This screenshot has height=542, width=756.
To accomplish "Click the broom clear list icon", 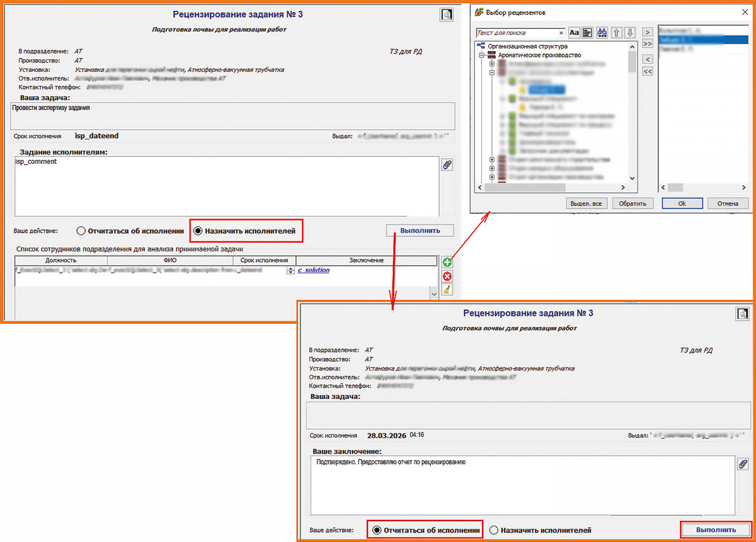I will click(x=447, y=290).
